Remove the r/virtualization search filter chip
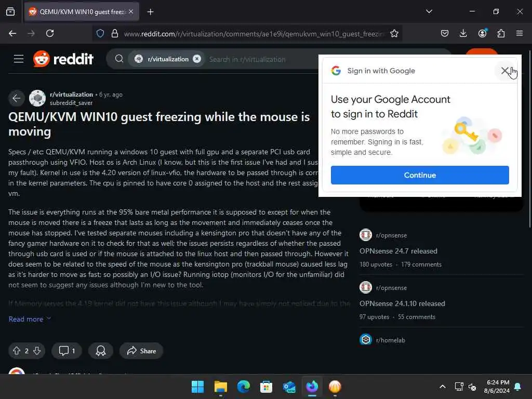The height and width of the screenshot is (399, 532). pyautogui.click(x=197, y=59)
